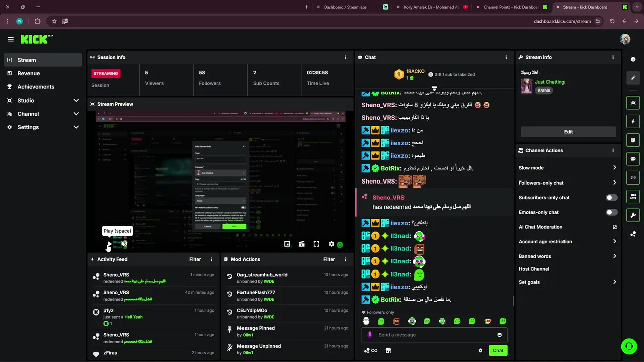Open channel points balance below chat

pyautogui.click(x=370, y=351)
